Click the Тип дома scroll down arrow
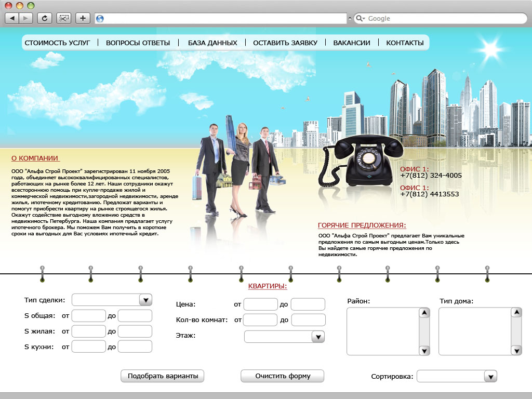The height and width of the screenshot is (399, 532). click(x=516, y=351)
